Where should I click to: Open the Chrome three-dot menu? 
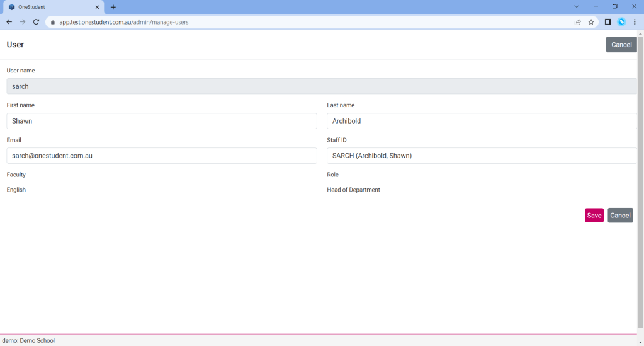point(635,22)
